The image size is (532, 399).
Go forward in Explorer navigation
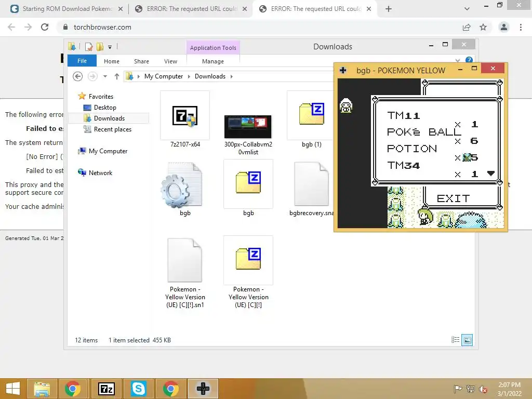pyautogui.click(x=92, y=76)
